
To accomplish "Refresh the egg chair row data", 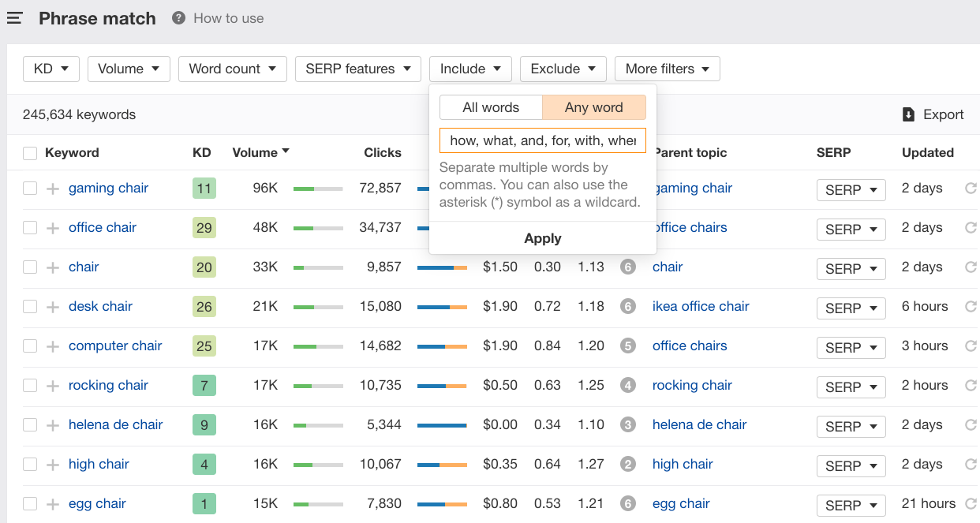I will click(971, 504).
